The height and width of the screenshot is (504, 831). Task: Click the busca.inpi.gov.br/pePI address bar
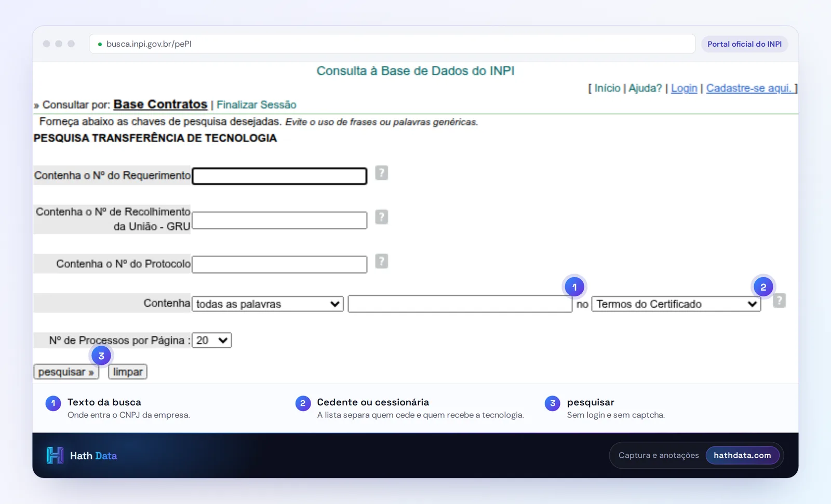pos(392,44)
